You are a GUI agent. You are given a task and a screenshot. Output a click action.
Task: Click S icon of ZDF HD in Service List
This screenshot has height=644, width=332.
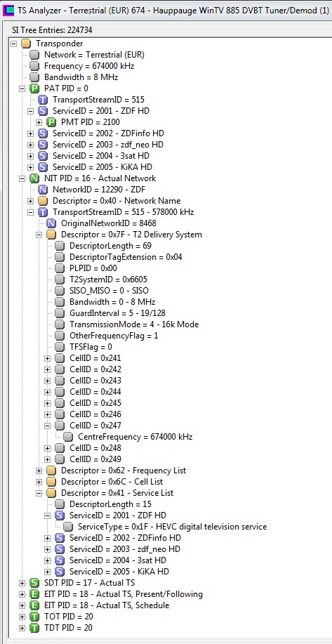coord(60,515)
